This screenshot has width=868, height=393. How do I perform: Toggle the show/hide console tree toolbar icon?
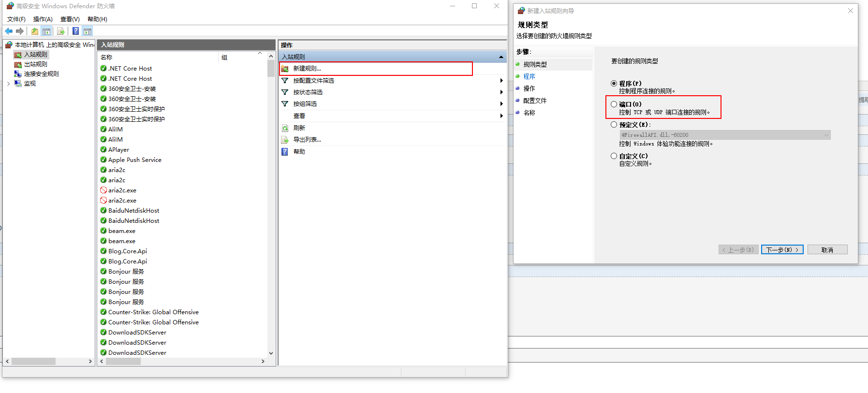46,31
